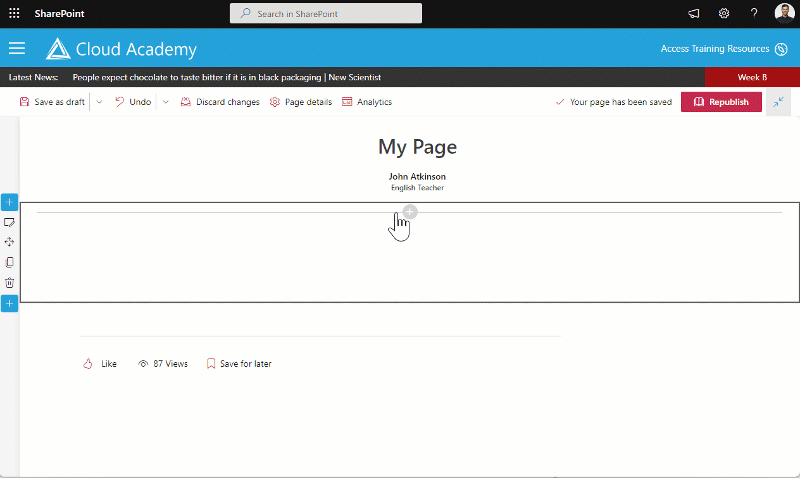Click the SharePoint home link
Image resolution: width=800 pixels, height=478 pixels.
click(x=59, y=14)
